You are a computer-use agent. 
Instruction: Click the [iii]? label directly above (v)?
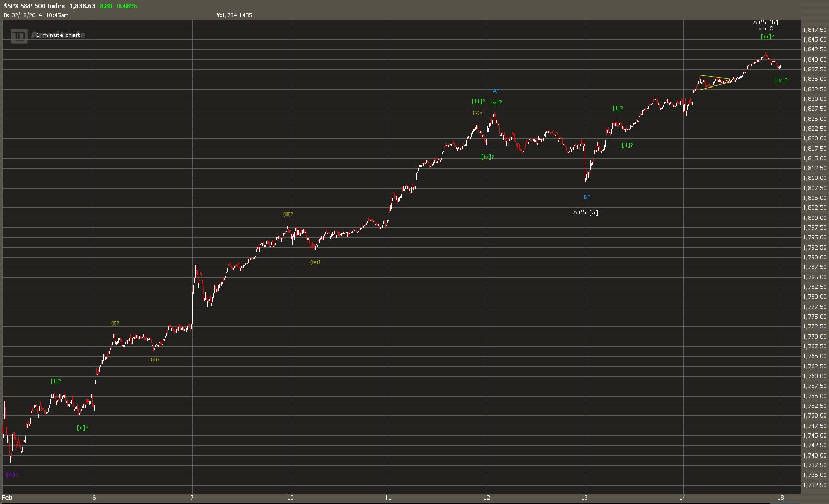coord(478,102)
